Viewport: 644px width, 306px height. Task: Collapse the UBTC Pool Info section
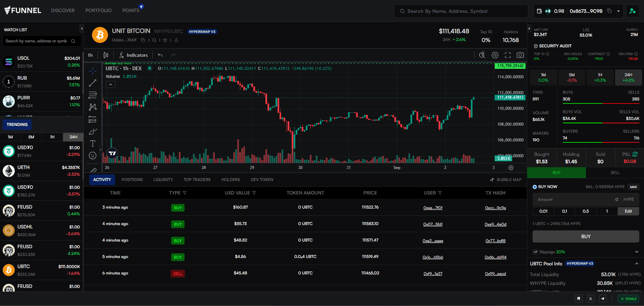coord(636,264)
